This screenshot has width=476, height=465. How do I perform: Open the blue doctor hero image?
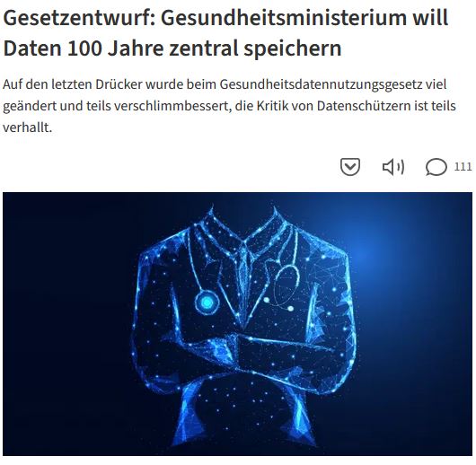click(238, 323)
